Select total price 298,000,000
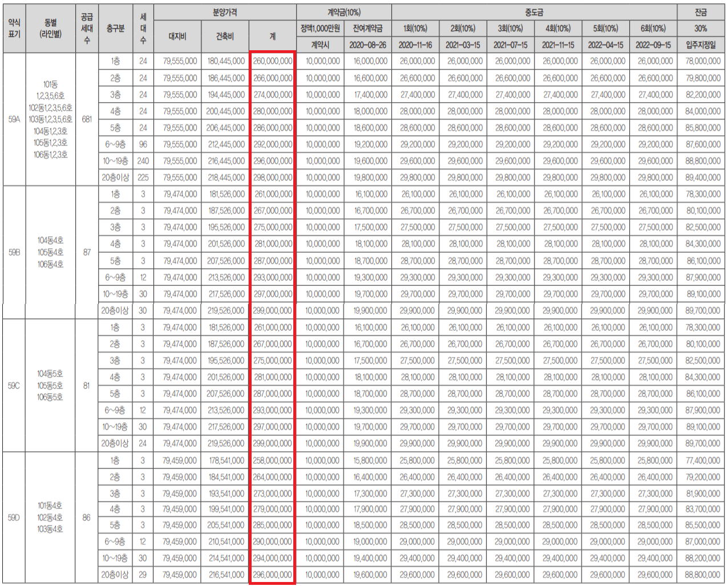 pyautogui.click(x=273, y=177)
